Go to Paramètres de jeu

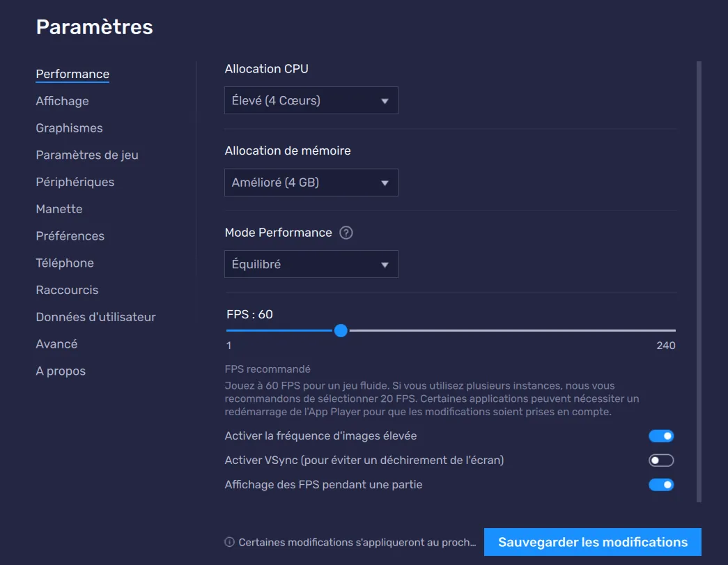click(87, 155)
